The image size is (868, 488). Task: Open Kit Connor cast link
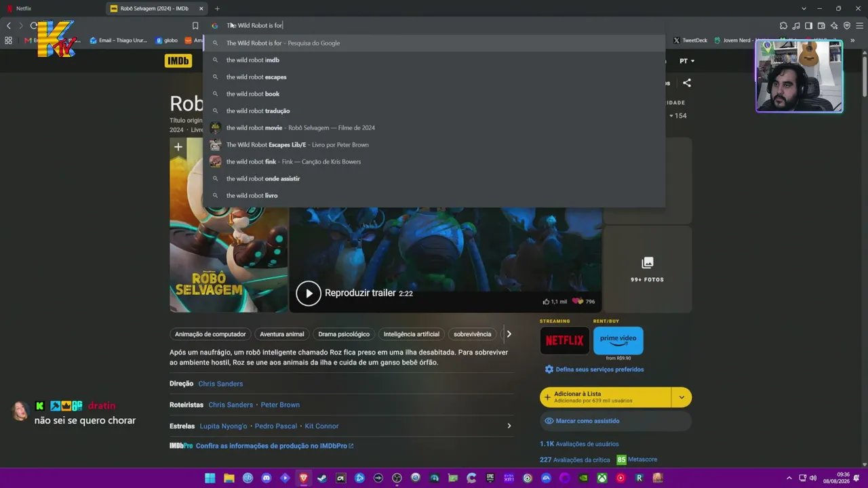(x=321, y=426)
